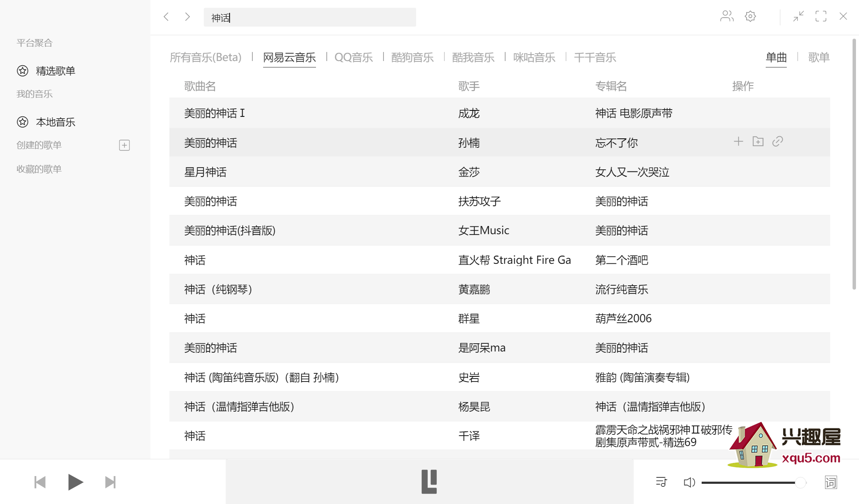Open album 女人又一次哭泣
Image resolution: width=859 pixels, height=504 pixels.
tap(632, 172)
